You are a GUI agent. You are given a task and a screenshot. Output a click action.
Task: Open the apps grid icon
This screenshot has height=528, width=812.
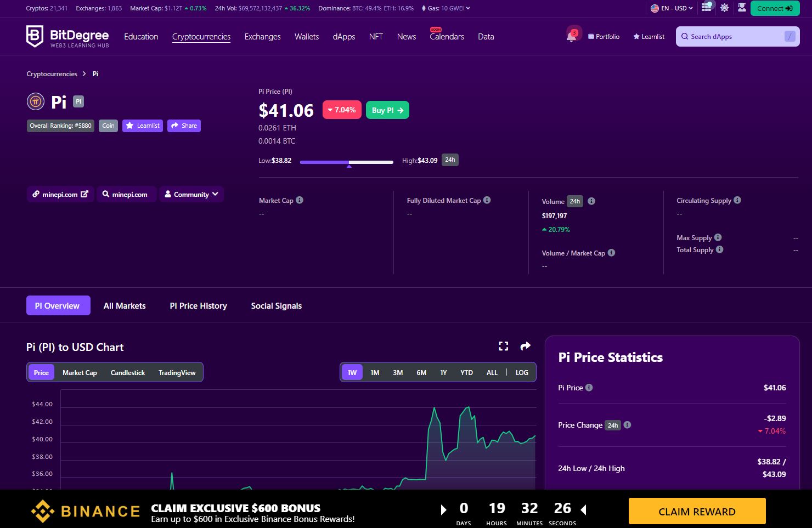707,8
